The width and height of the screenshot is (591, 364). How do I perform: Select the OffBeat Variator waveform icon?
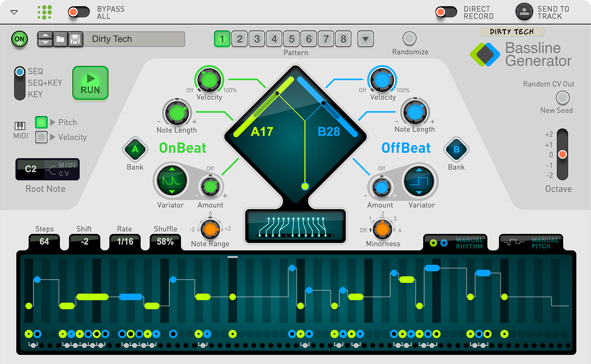(x=419, y=181)
